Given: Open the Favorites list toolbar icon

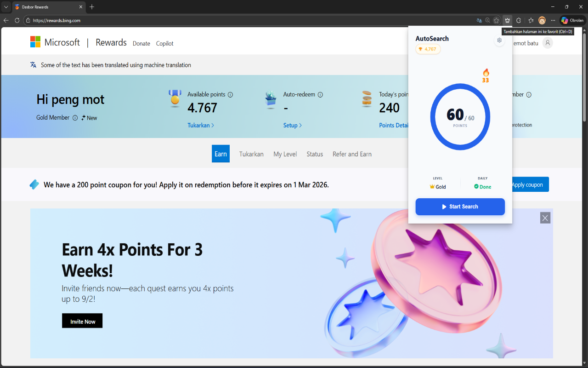Looking at the screenshot, I should [x=531, y=20].
